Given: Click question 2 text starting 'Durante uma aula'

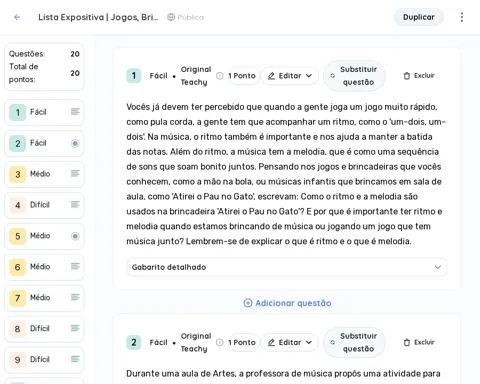Looking at the screenshot, I should pyautogui.click(x=283, y=374).
